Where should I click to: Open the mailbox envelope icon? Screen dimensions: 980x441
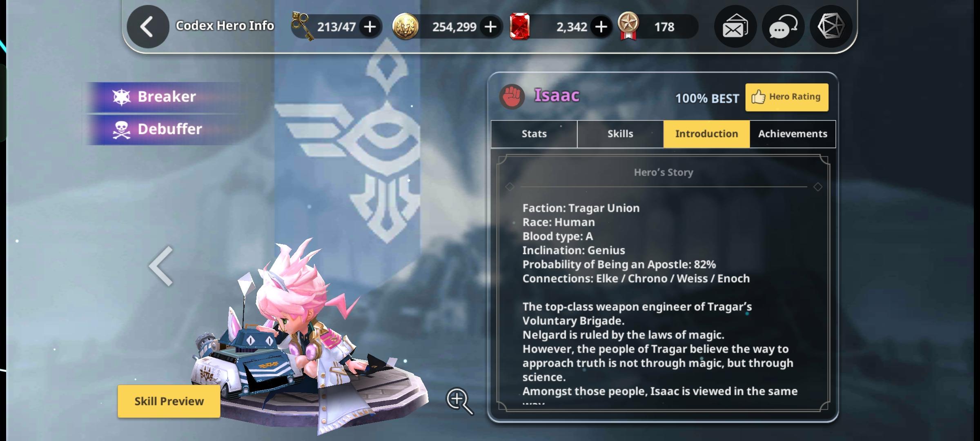(x=735, y=27)
